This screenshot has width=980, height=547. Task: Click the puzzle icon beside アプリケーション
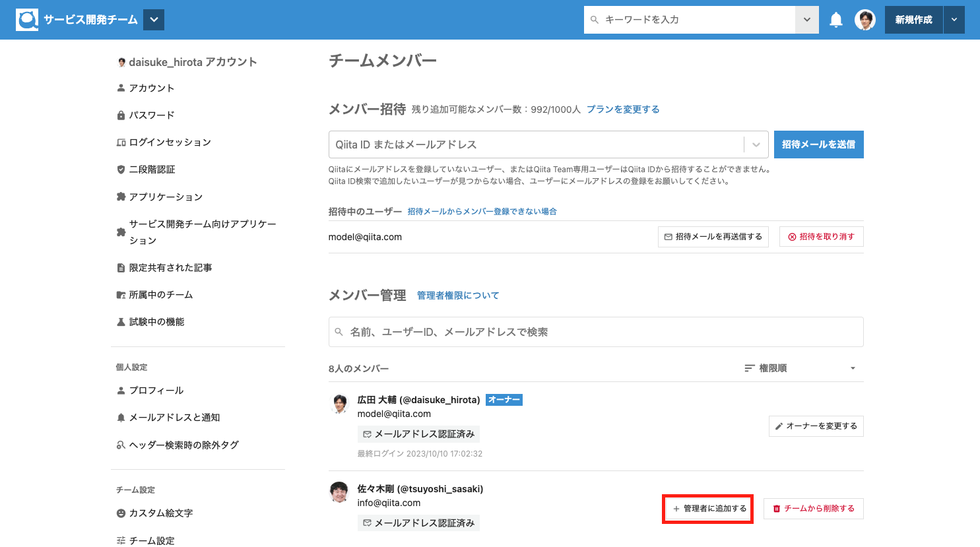pos(121,197)
